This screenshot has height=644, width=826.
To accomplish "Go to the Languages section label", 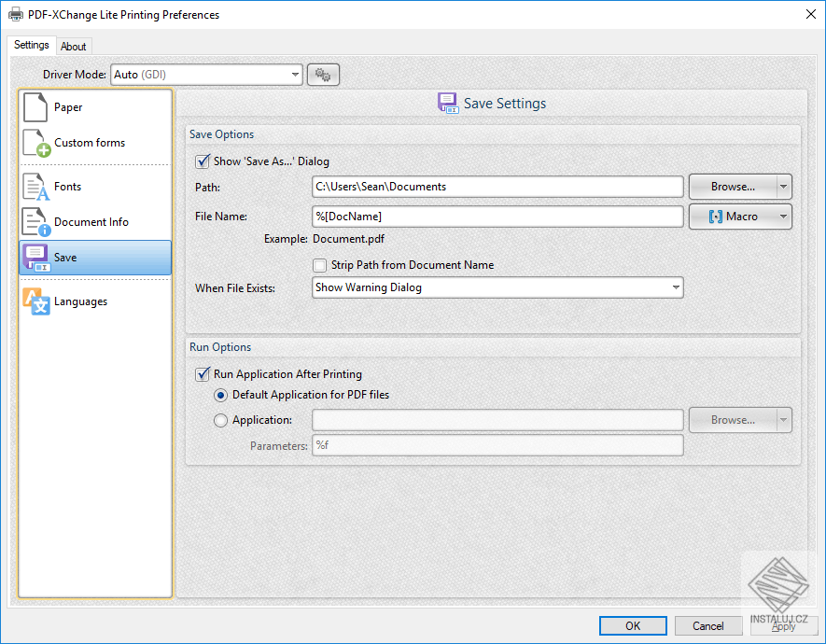I will (80, 301).
